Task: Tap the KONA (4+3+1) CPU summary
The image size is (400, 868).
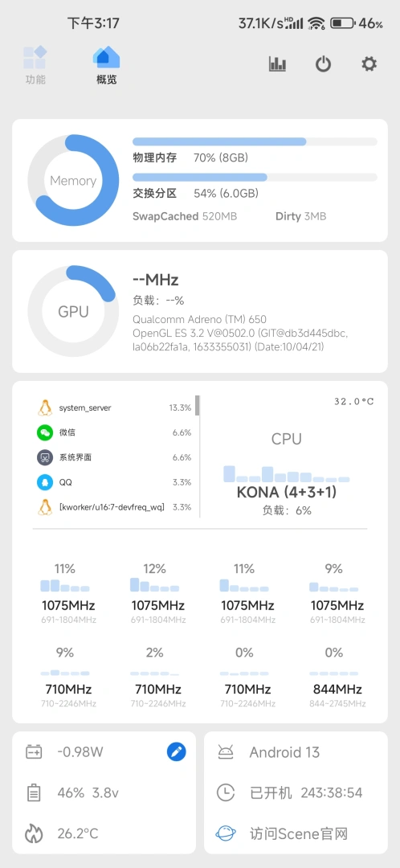Action: pyautogui.click(x=287, y=492)
